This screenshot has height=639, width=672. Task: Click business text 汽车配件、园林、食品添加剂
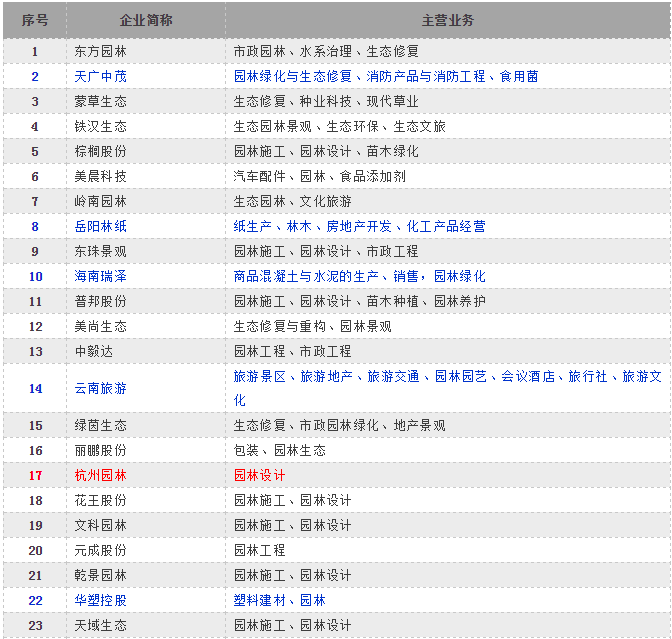point(319,176)
